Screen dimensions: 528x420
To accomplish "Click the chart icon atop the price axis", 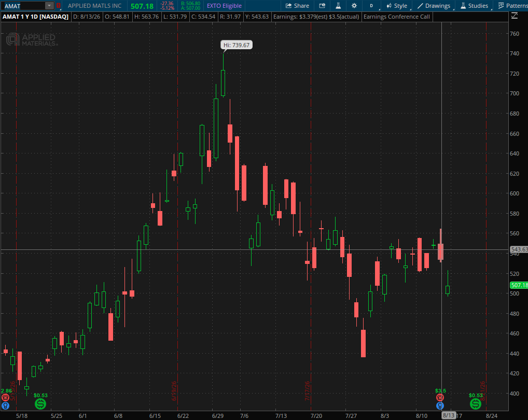I will (x=515, y=16).
